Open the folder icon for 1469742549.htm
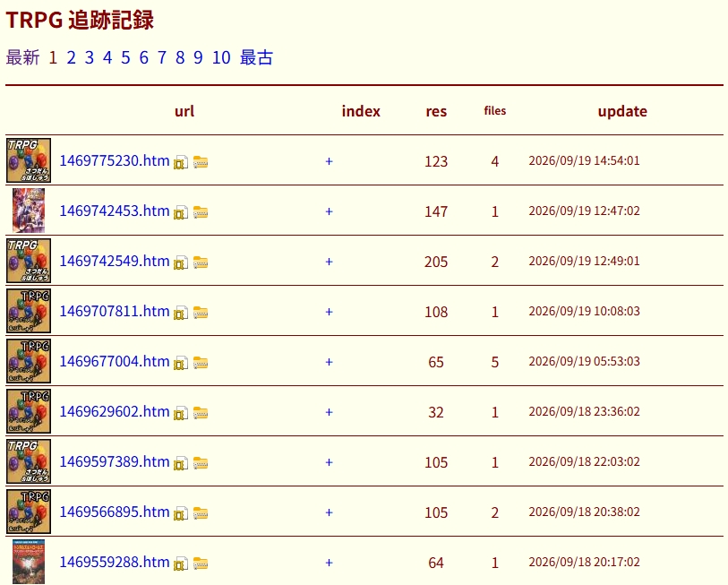Screen dimensions: 728x585 click(x=200, y=262)
